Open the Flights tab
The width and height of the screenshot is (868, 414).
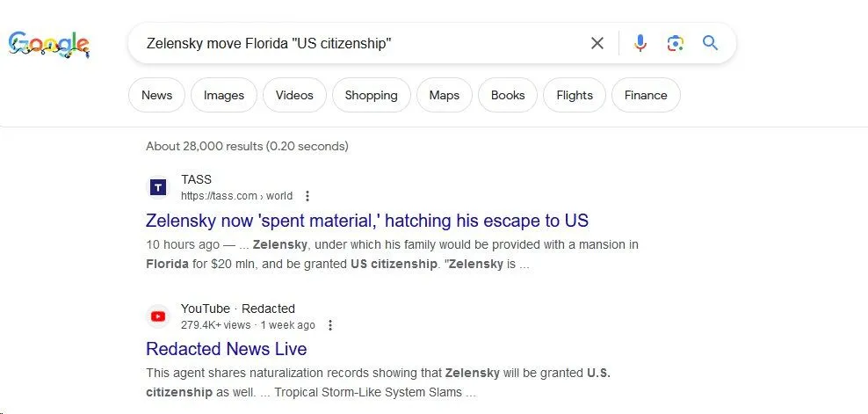[575, 95]
